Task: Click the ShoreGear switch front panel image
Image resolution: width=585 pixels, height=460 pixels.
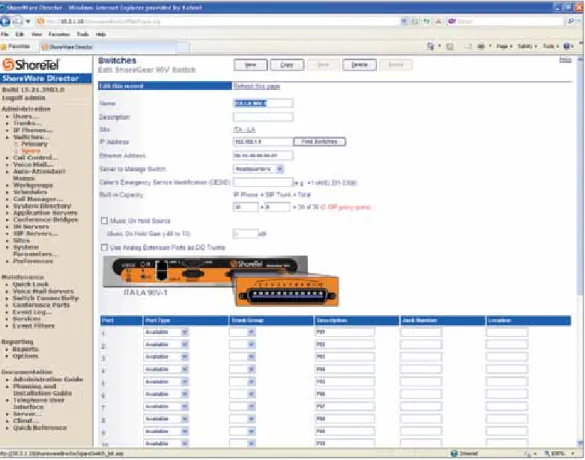Action: [x=206, y=271]
